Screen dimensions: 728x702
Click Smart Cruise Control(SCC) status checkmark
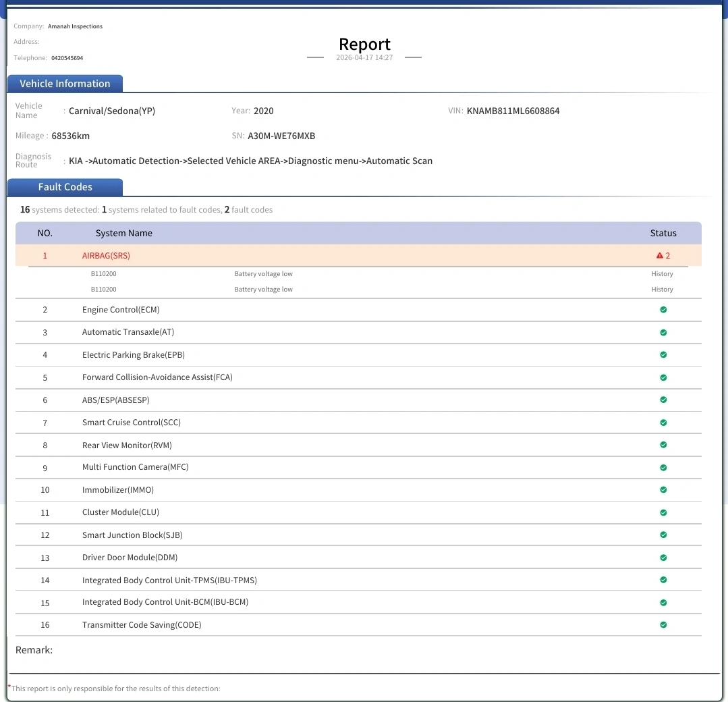(x=663, y=423)
